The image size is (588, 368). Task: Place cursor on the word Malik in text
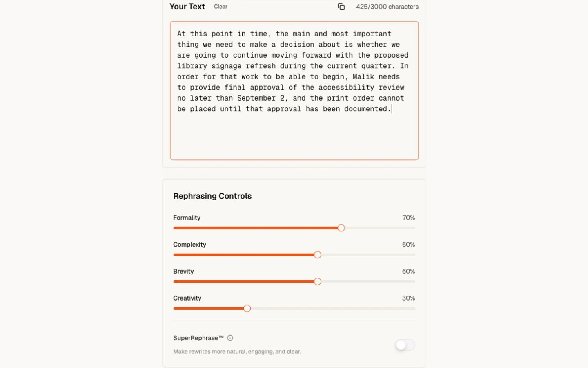363,76
